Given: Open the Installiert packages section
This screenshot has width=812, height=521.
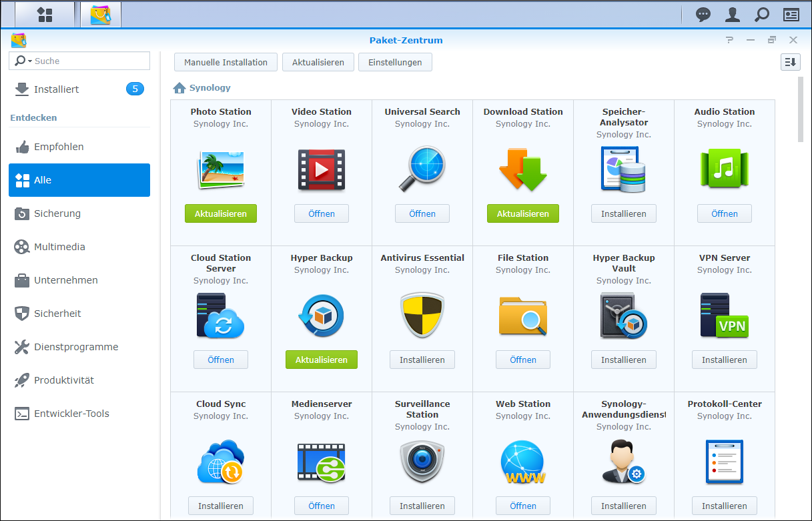Looking at the screenshot, I should (79, 89).
